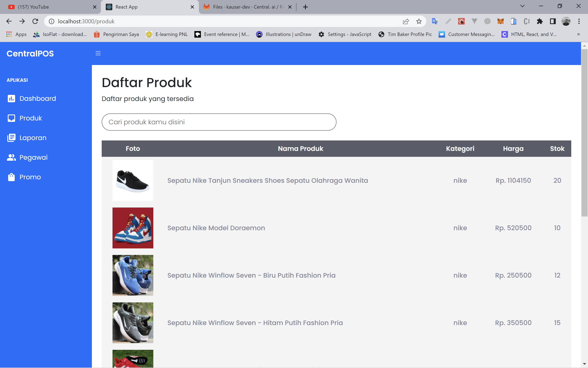Click the Winflow Seven Hitam Putih thumbnail
The image size is (588, 368).
[133, 323]
